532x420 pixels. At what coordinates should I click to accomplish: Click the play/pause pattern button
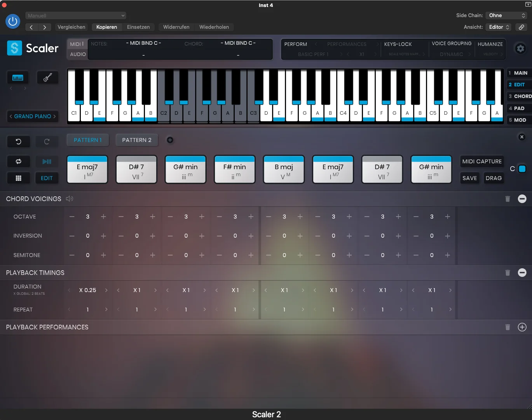click(47, 161)
